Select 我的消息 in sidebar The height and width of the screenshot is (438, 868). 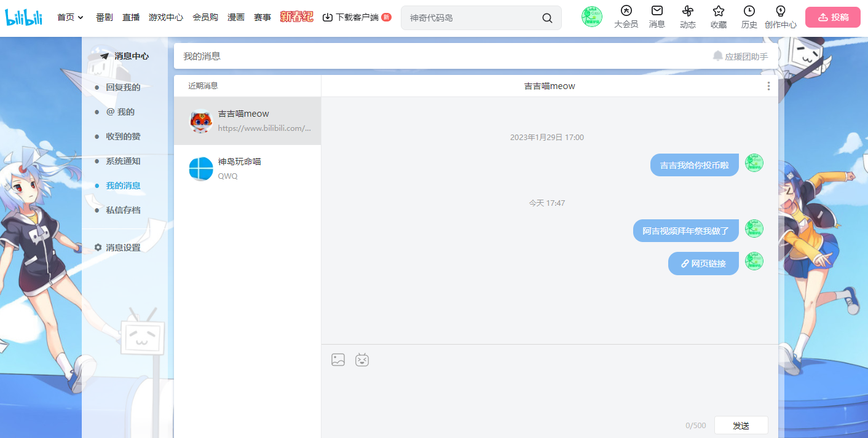123,186
